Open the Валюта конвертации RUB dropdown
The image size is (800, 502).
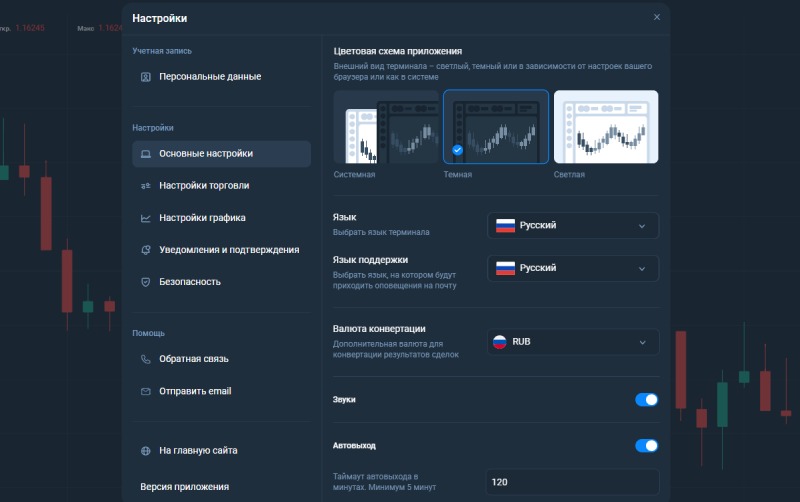[x=573, y=342]
